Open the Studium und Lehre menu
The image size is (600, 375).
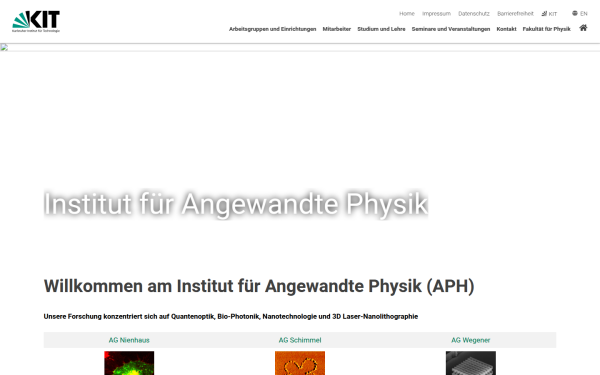381,29
